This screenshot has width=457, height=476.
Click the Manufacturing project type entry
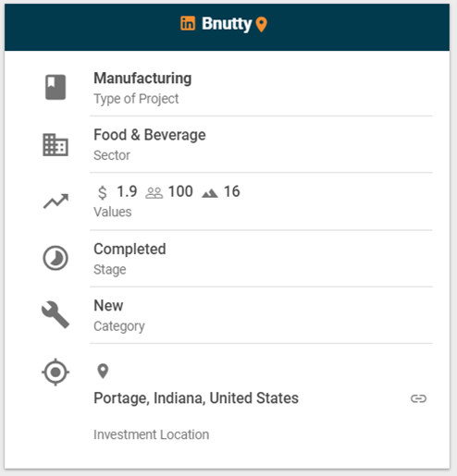pos(142,78)
